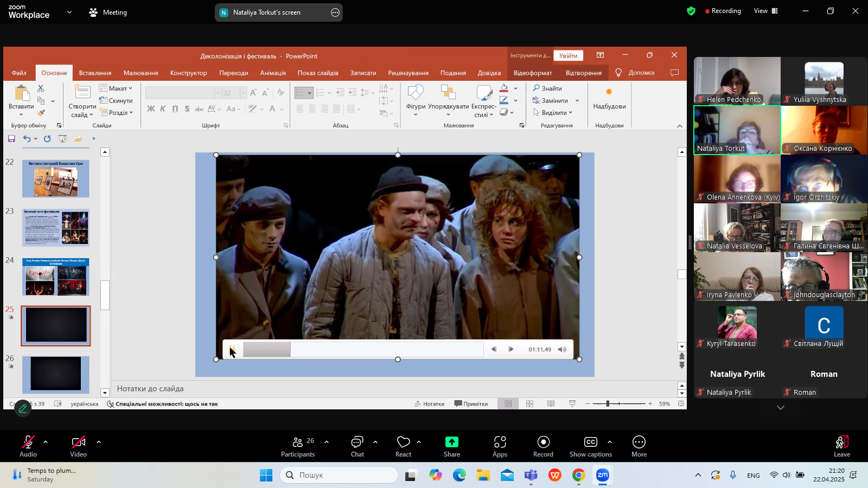Expand the Макет layout dropdown
868x488 pixels.
pos(116,88)
